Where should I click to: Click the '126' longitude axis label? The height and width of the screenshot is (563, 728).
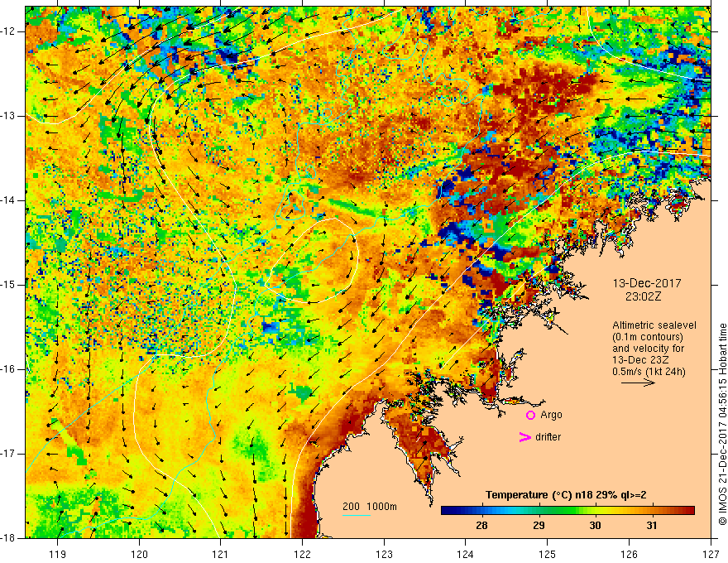(629, 554)
